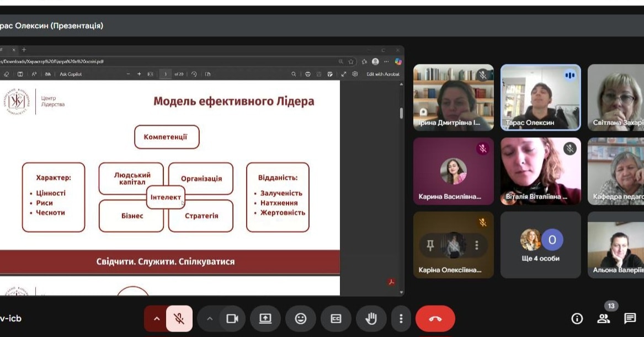Select Тарас Олексин's video tile
This screenshot has height=337, width=644.
540,97
